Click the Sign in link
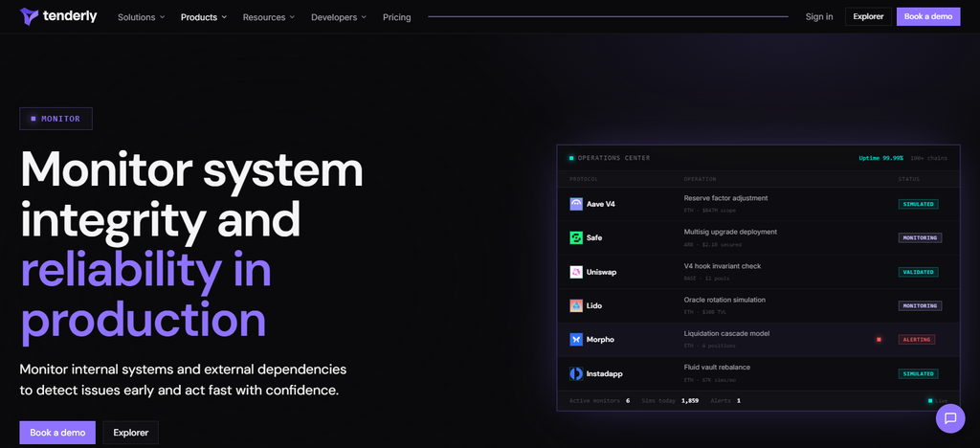The height and width of the screenshot is (448, 980). tap(819, 17)
